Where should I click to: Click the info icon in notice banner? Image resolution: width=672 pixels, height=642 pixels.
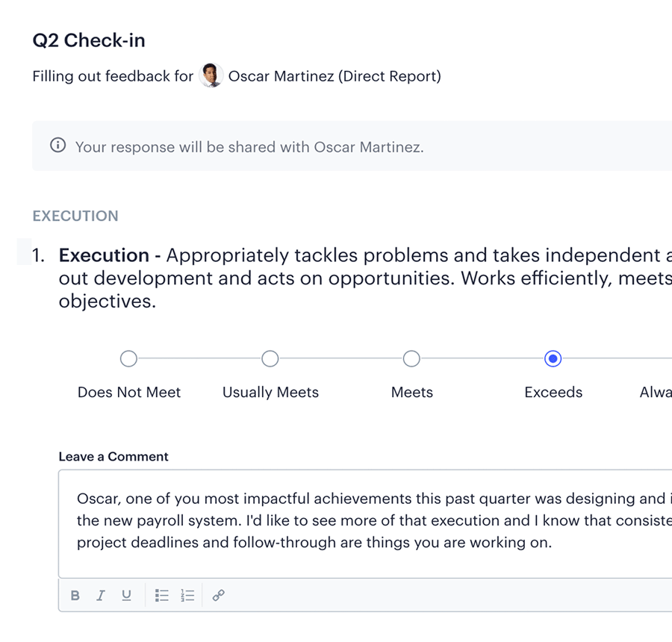click(57, 146)
